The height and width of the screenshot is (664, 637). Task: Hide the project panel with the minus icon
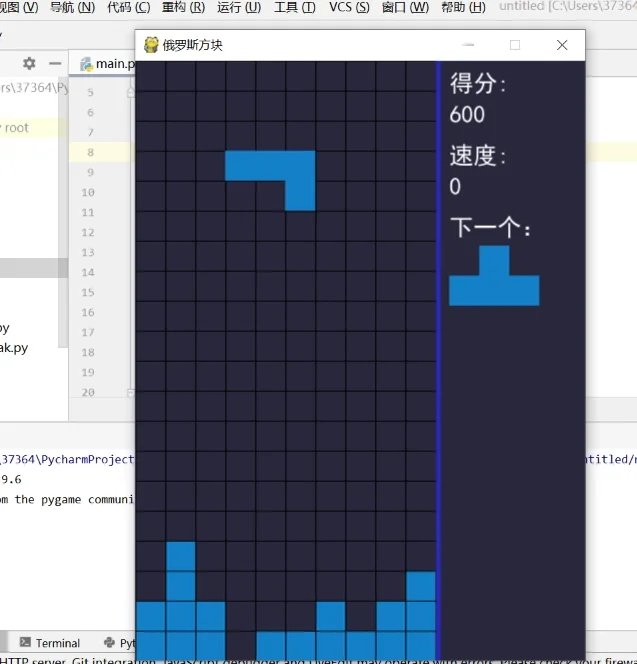pos(55,64)
